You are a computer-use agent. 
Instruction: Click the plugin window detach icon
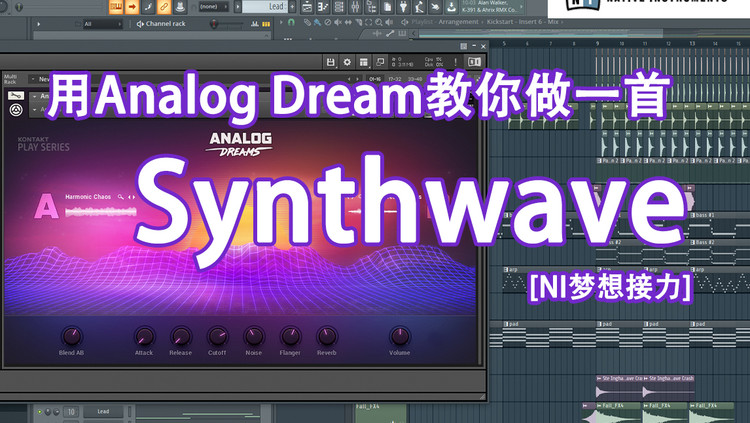463,46
